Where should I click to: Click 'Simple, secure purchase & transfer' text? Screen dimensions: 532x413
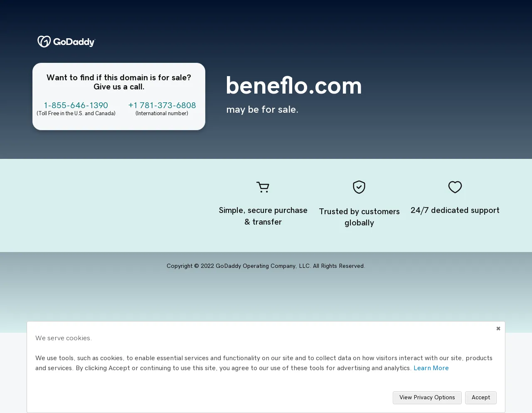pos(263,216)
